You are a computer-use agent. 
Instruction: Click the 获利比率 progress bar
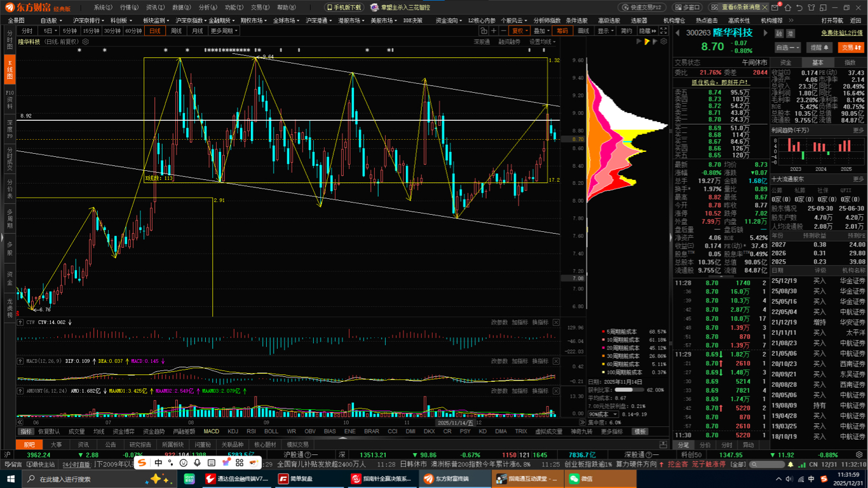pyautogui.click(x=629, y=390)
